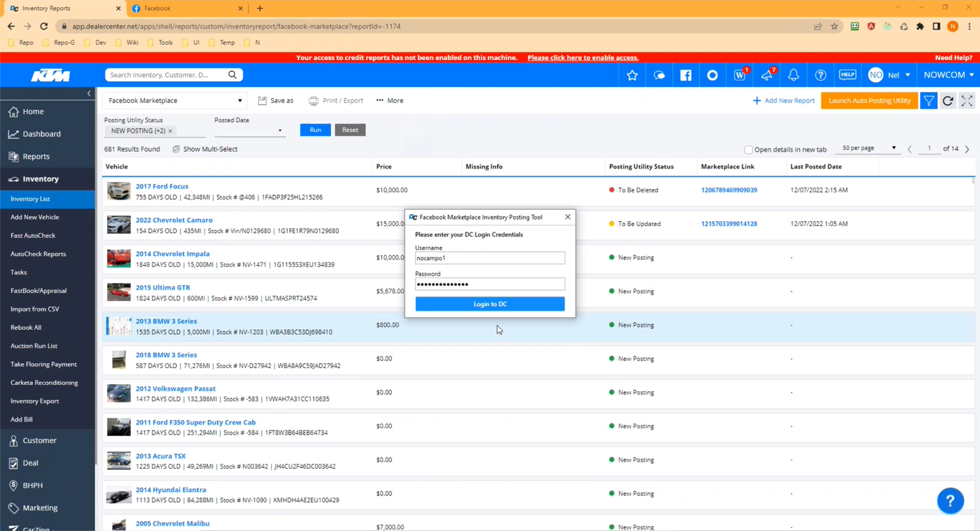Collapse the left sidebar arrow

pyautogui.click(x=89, y=93)
